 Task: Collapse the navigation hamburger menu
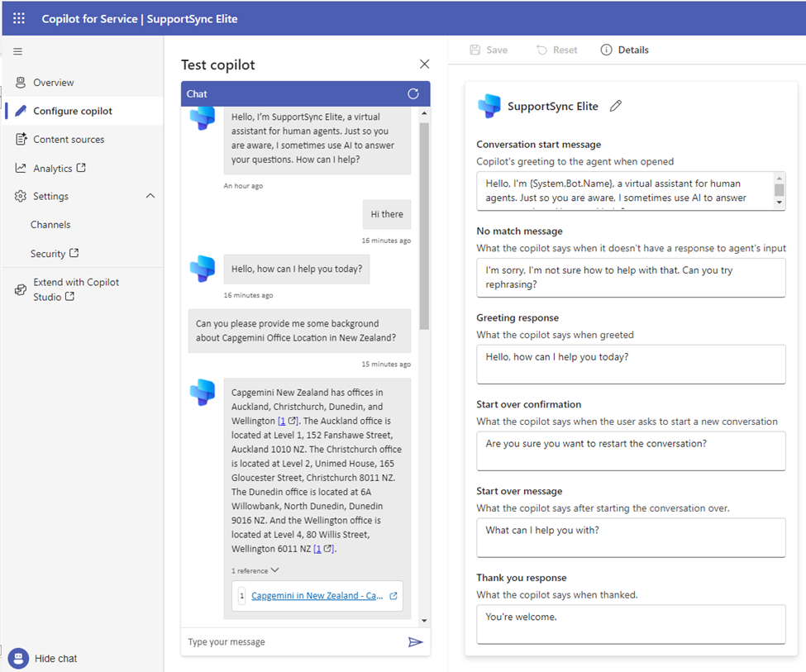point(18,51)
